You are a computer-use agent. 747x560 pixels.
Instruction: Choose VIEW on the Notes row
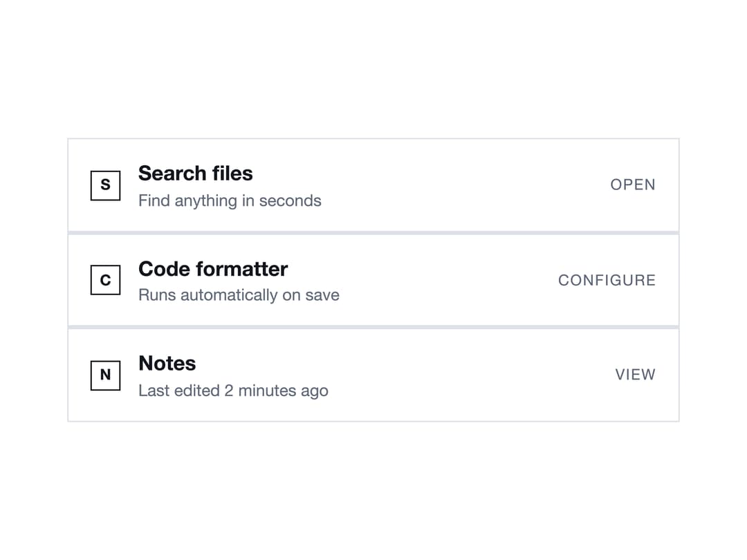coord(635,375)
